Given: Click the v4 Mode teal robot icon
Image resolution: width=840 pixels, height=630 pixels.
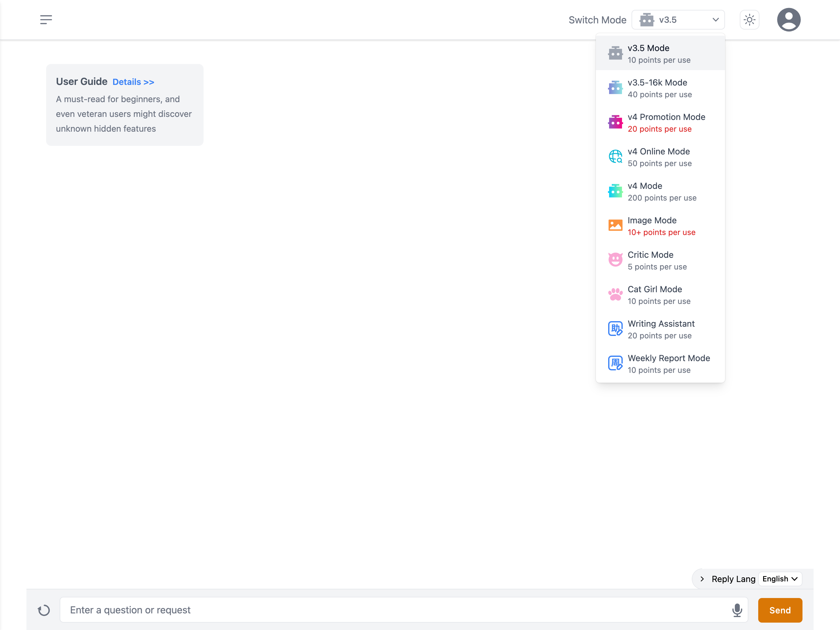Looking at the screenshot, I should click(615, 191).
